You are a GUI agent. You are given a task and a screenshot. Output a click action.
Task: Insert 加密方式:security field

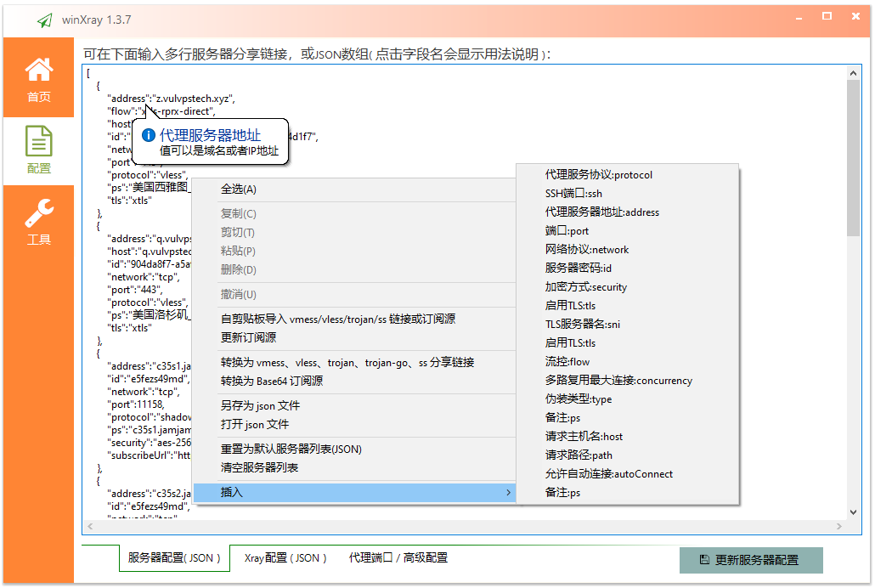tap(627, 287)
